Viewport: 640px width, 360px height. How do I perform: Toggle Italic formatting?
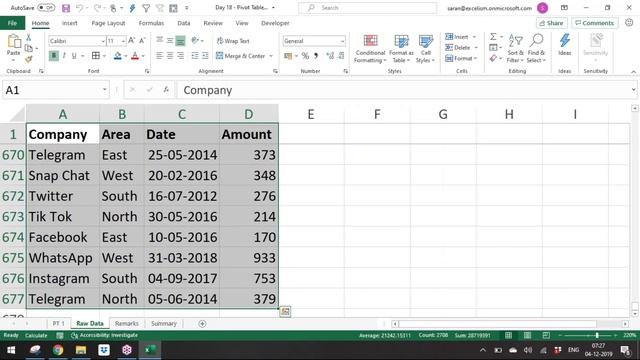64,56
